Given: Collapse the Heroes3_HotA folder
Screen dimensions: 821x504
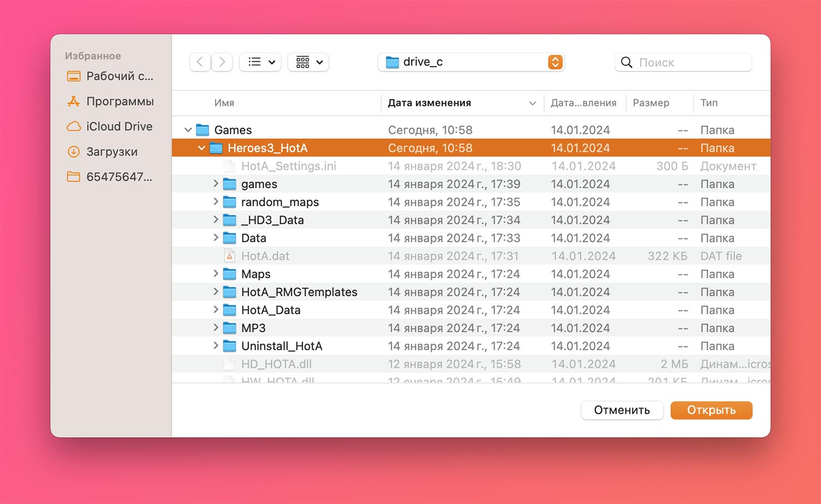Looking at the screenshot, I should (201, 148).
